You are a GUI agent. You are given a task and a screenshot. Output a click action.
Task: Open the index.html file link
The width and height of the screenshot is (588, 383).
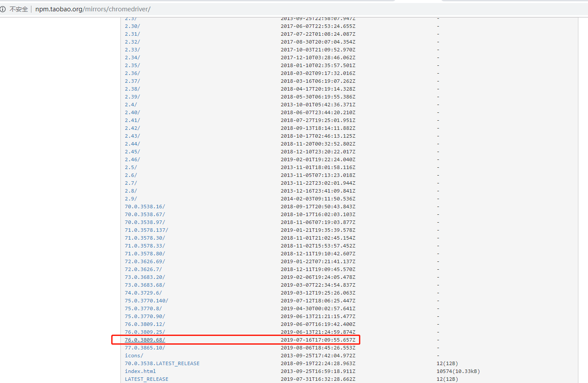point(140,371)
